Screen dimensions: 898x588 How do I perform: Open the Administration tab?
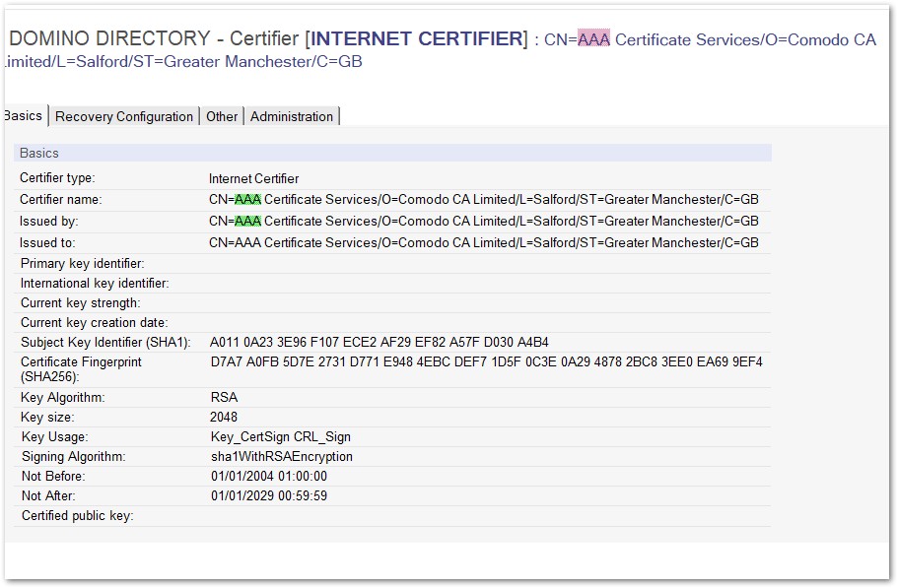[292, 116]
